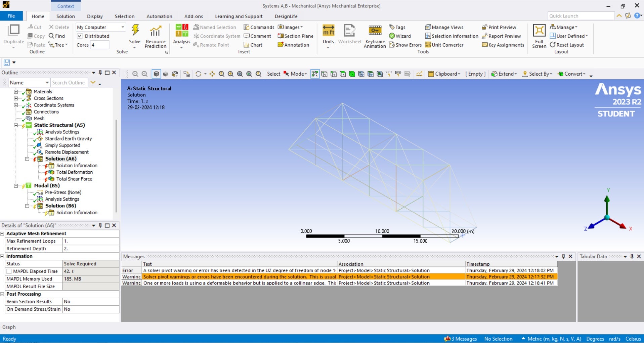This screenshot has height=343, width=644.
Task: Select Remote Displacement in the tree
Action: 67,152
